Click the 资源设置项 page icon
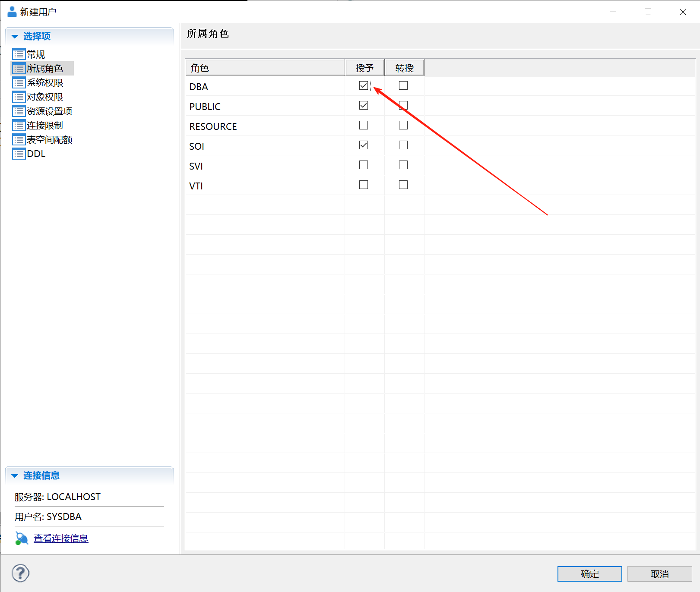700x592 pixels. pos(19,111)
